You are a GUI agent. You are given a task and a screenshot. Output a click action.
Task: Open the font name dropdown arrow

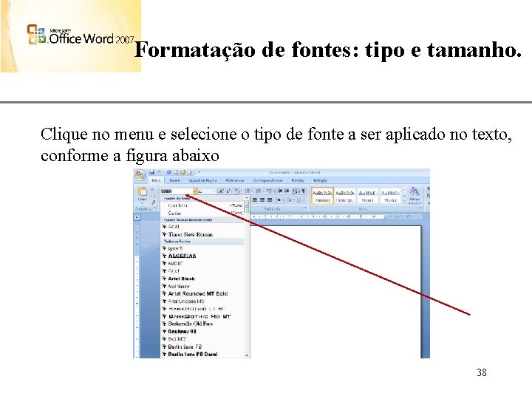pyautogui.click(x=195, y=191)
